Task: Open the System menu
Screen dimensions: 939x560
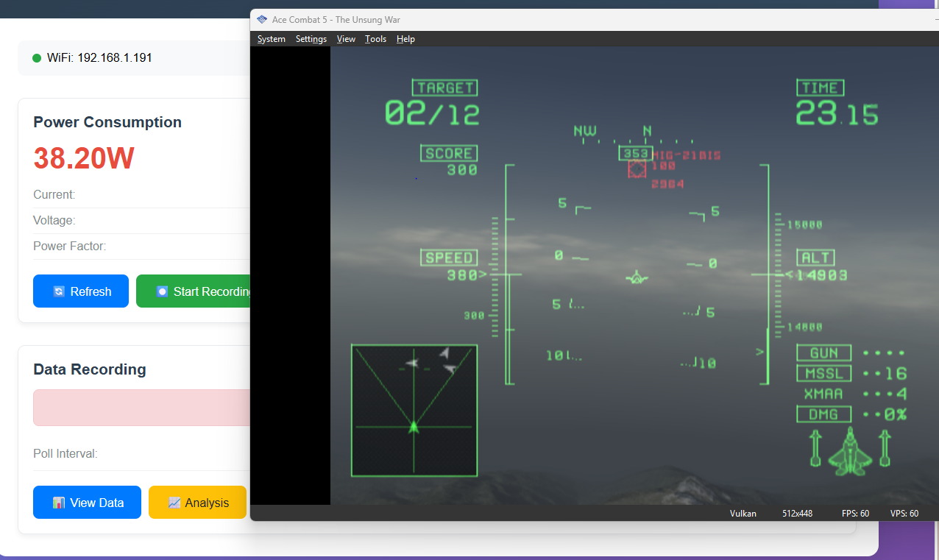Action: point(271,39)
